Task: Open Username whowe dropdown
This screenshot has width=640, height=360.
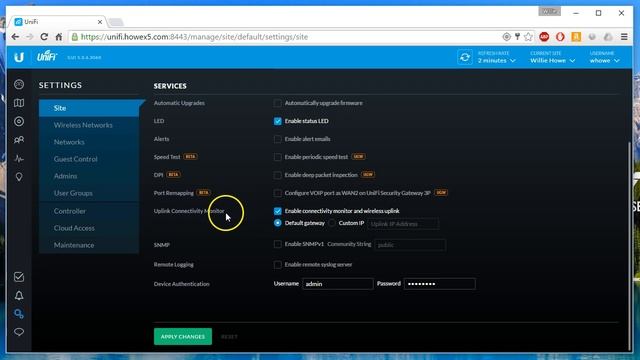Action: tap(604, 60)
